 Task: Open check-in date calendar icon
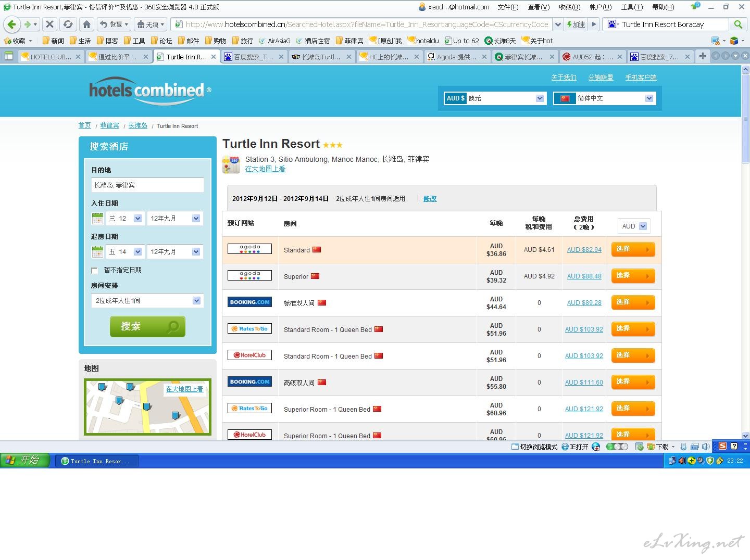coord(97,219)
